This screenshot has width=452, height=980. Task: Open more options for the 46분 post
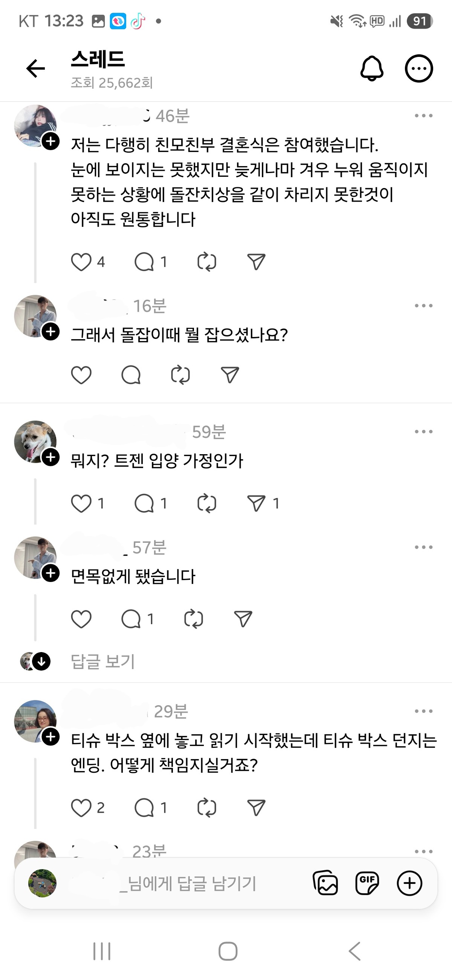[x=423, y=116]
